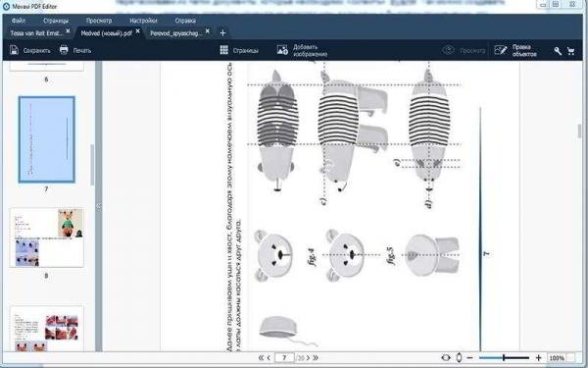Open the Настройки menu
This screenshot has height=368, width=588.
coord(144,21)
